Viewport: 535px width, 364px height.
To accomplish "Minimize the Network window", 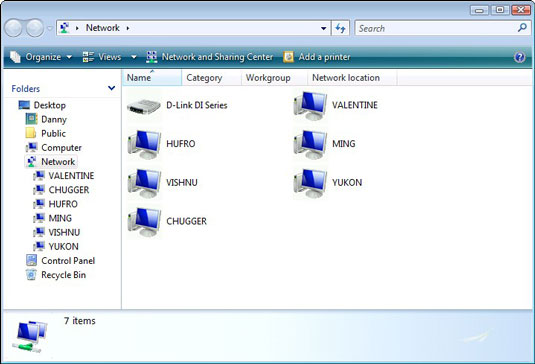I will [479, 10].
